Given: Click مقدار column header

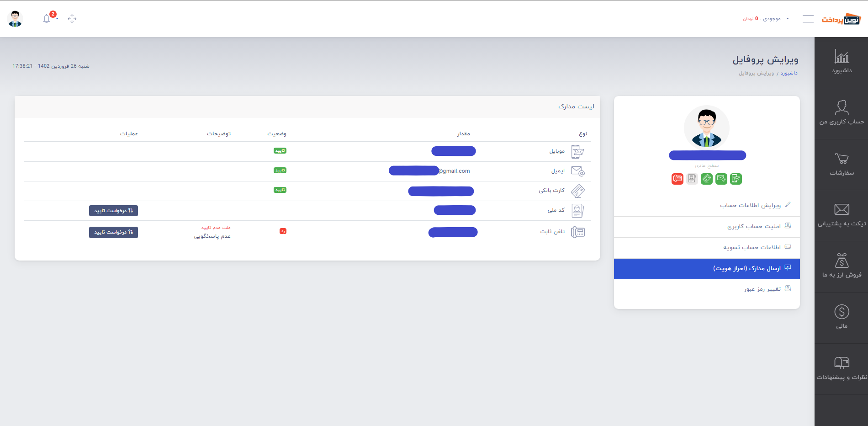Looking at the screenshot, I should 464,134.
